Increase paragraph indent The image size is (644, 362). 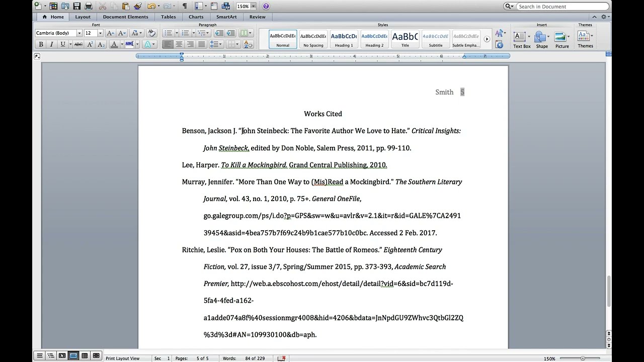click(230, 33)
